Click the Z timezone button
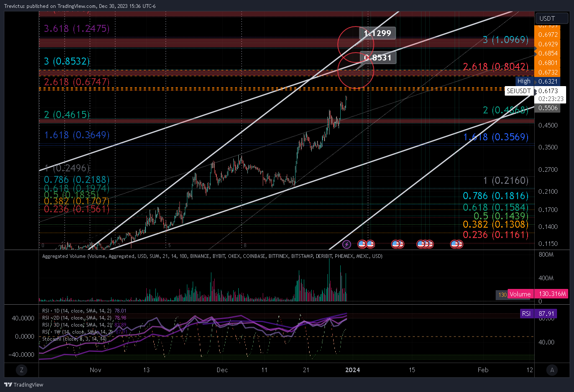This screenshot has height=392, width=574. (x=22, y=370)
